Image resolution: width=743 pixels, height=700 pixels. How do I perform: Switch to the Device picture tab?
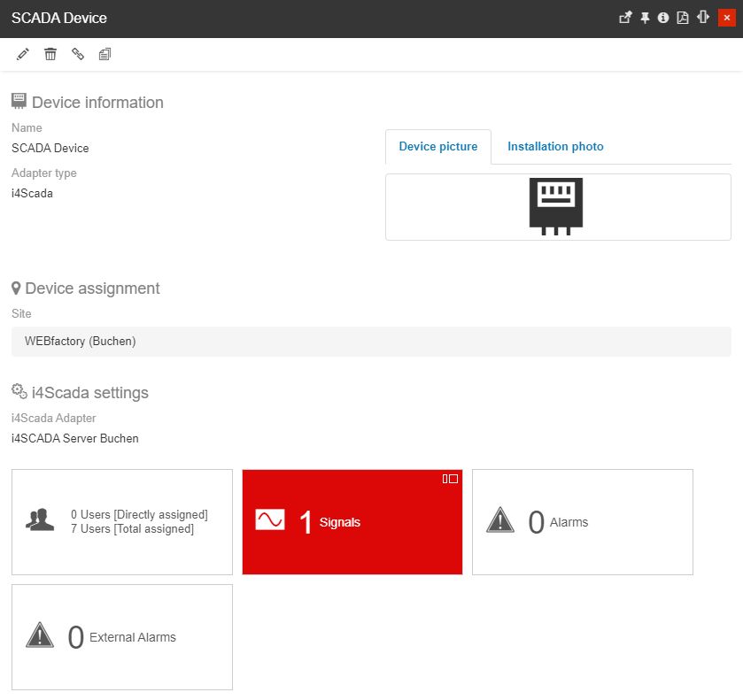point(437,147)
